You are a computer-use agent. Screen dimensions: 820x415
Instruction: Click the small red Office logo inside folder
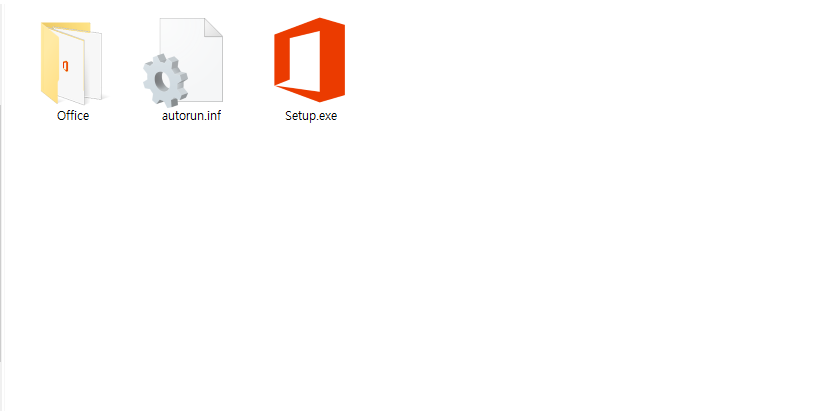[65, 66]
